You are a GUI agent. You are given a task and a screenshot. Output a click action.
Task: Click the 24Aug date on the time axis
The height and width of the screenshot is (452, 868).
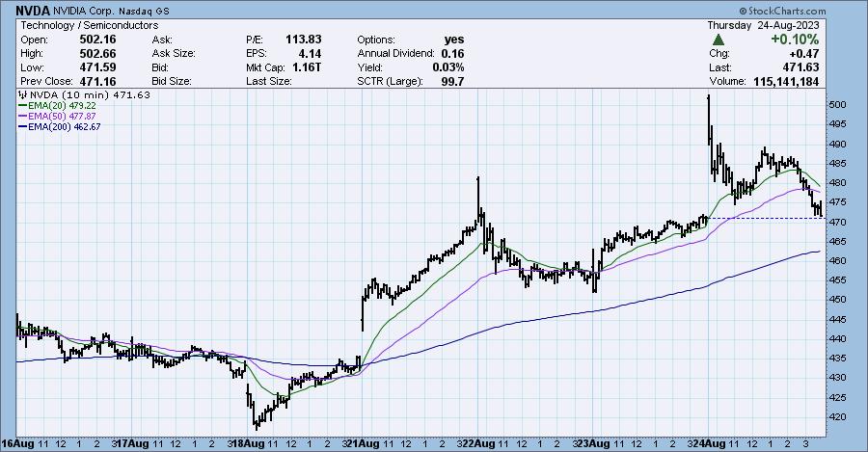click(710, 443)
